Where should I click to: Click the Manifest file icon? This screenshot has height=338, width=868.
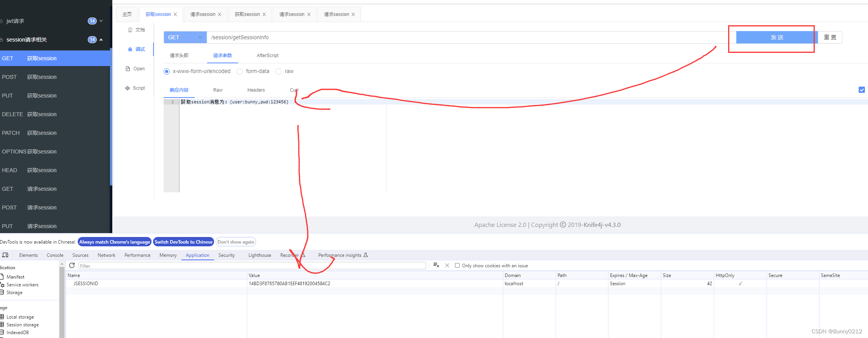point(2,277)
